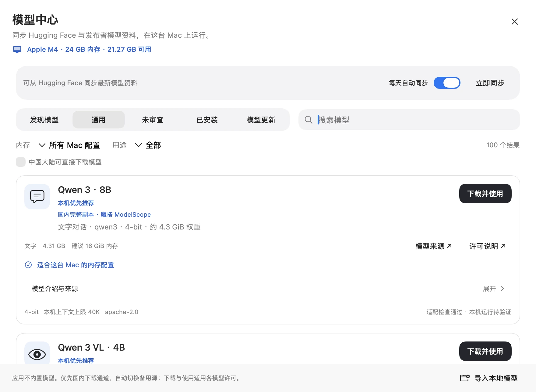Click the Qwen 3 · 8B model title

(x=85, y=190)
